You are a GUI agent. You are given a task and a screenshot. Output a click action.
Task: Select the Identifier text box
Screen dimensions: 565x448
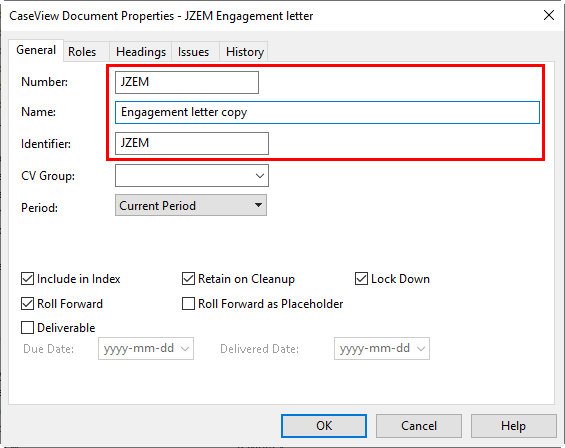192,143
